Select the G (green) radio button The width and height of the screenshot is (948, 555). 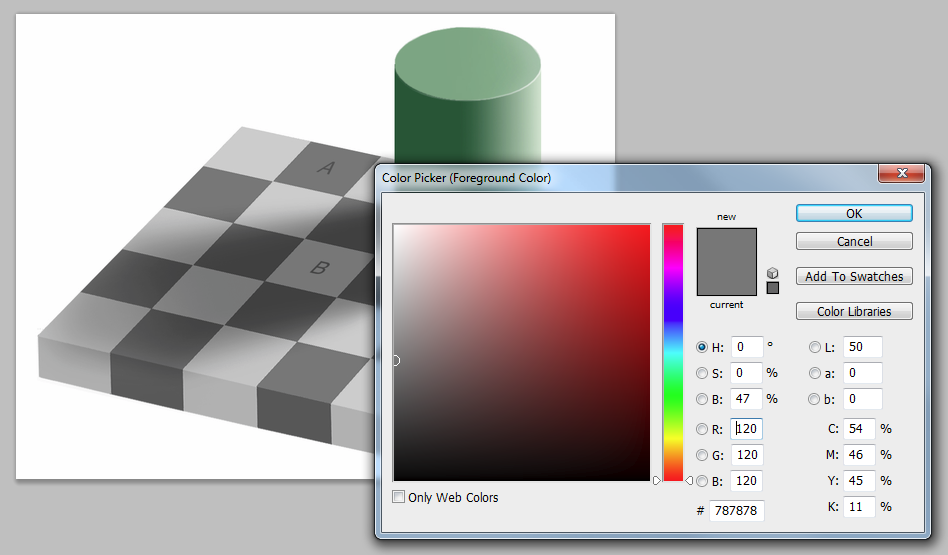pos(701,455)
